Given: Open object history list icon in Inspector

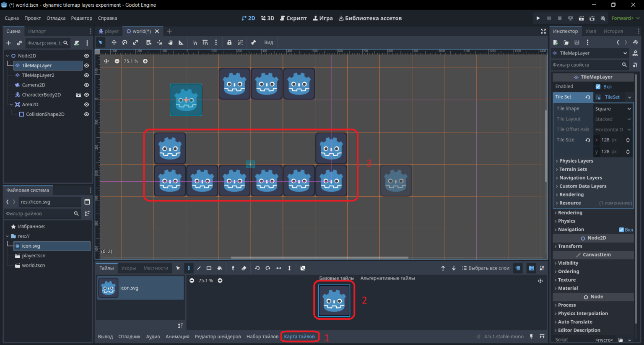Looking at the screenshot, I should [635, 42].
